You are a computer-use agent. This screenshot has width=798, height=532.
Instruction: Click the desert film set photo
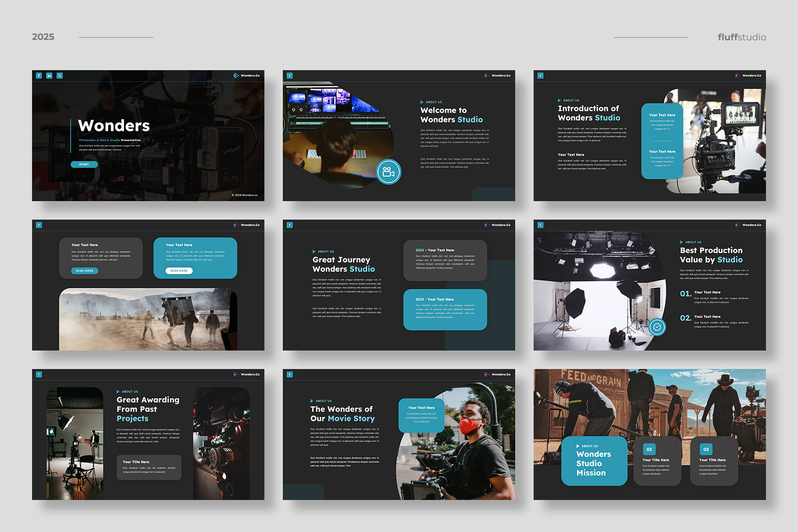pos(148,319)
